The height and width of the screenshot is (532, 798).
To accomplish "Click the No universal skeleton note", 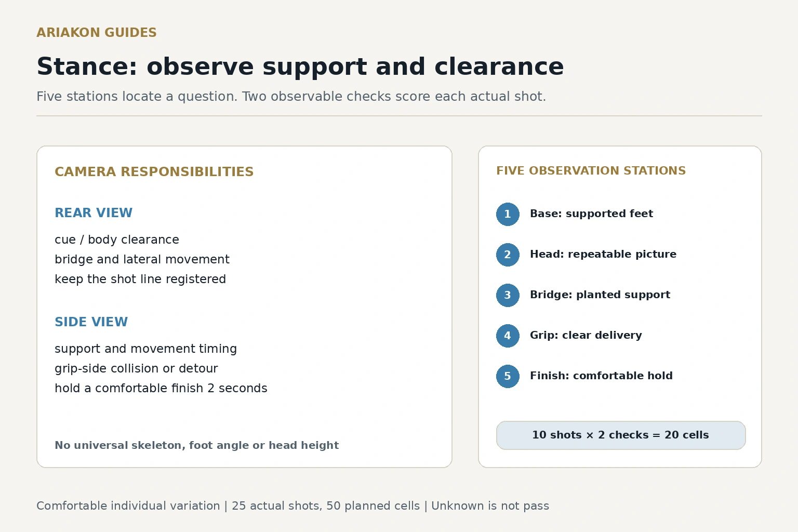I will click(197, 445).
